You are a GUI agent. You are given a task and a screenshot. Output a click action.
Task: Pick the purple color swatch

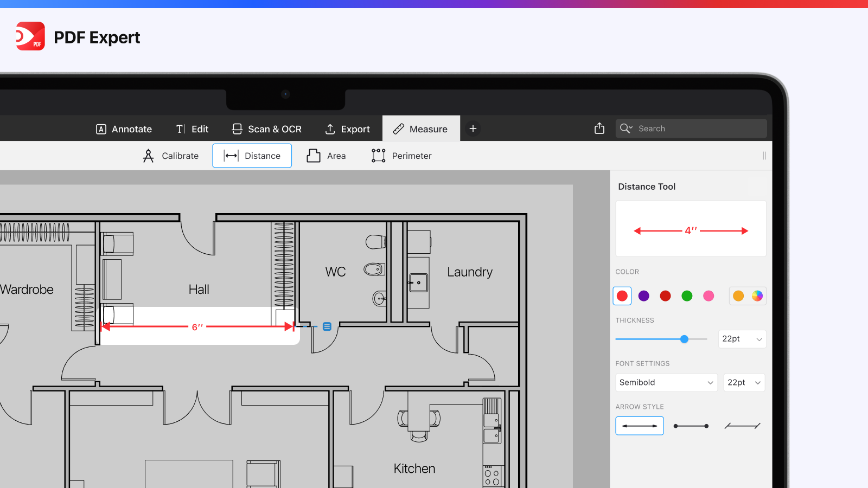644,296
